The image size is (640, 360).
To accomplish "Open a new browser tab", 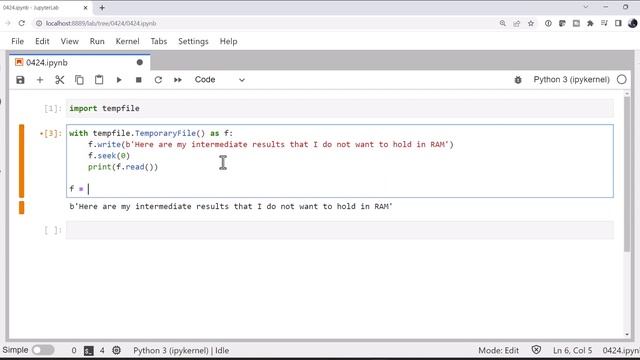I will [102, 7].
